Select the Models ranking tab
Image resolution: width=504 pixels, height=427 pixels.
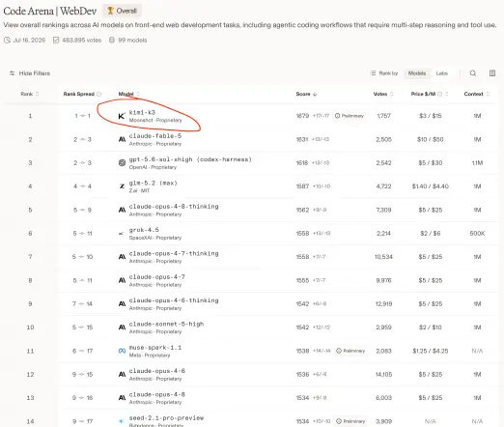click(x=417, y=73)
